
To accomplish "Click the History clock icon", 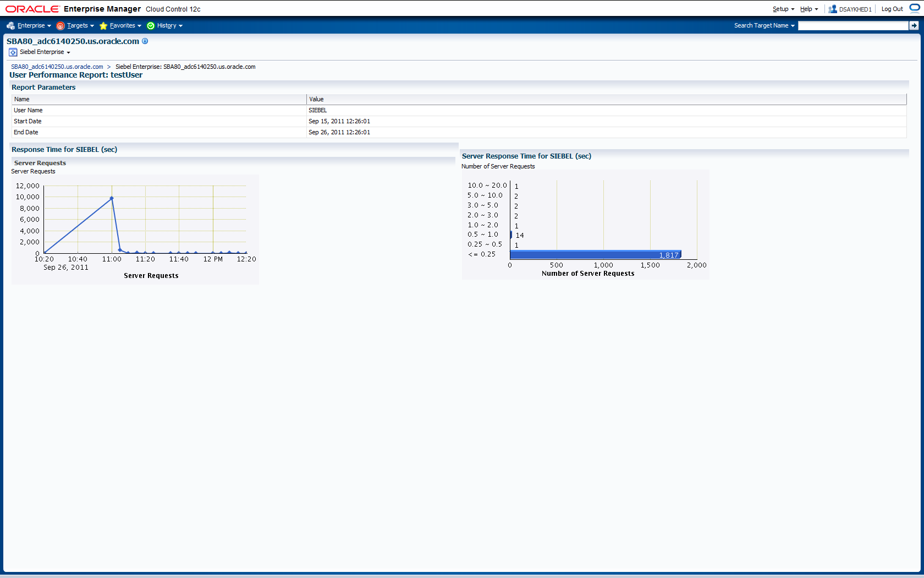I will click(151, 26).
